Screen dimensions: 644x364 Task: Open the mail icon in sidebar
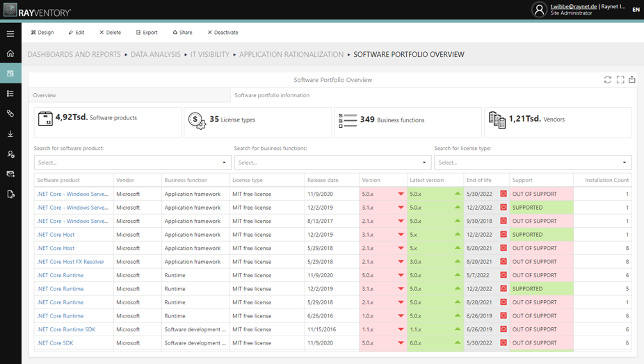(10, 174)
